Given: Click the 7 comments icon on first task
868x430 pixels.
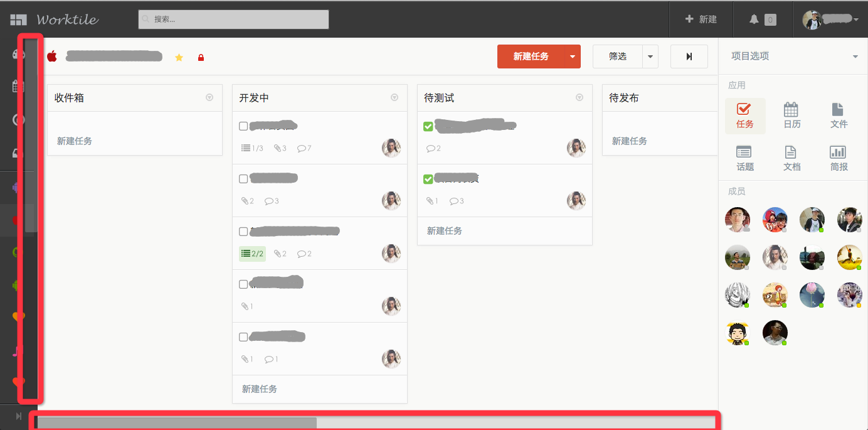Looking at the screenshot, I should [x=304, y=148].
